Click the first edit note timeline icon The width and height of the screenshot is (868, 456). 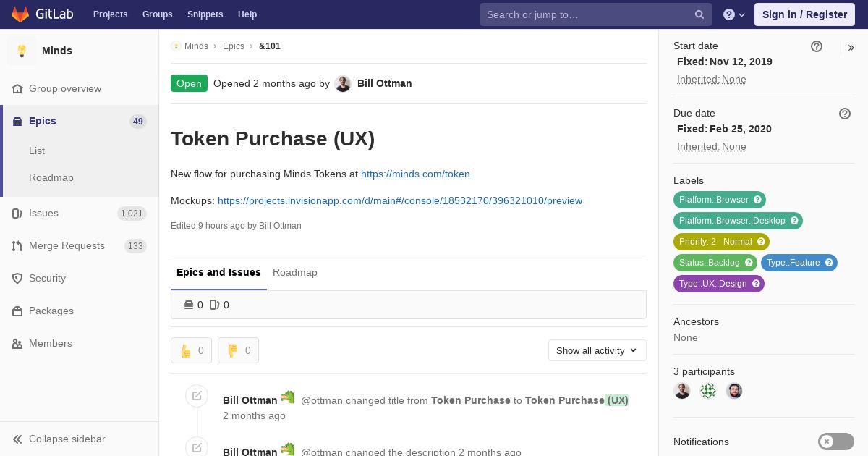pos(197,396)
